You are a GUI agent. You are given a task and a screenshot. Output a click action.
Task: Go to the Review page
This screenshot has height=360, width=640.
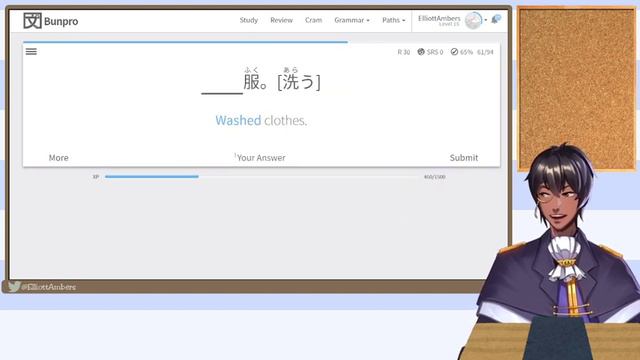point(281,20)
